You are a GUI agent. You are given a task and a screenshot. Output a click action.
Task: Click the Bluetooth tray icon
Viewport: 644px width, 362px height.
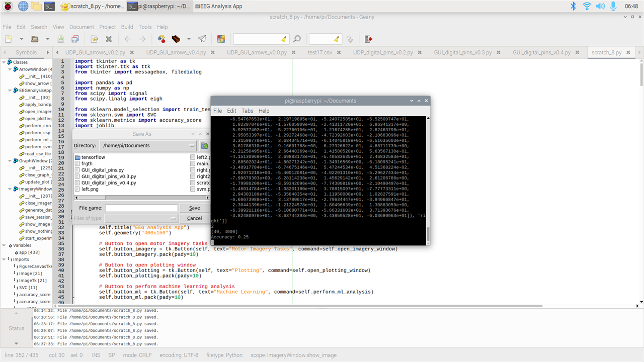tap(573, 6)
